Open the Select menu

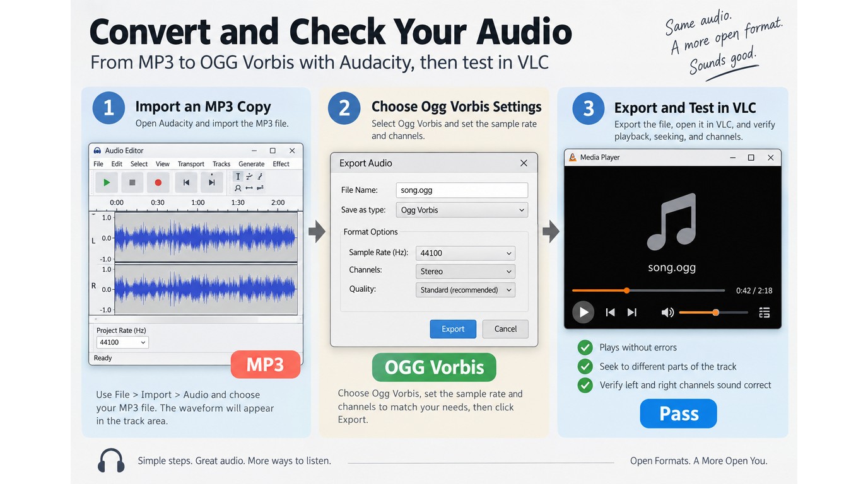click(x=139, y=164)
